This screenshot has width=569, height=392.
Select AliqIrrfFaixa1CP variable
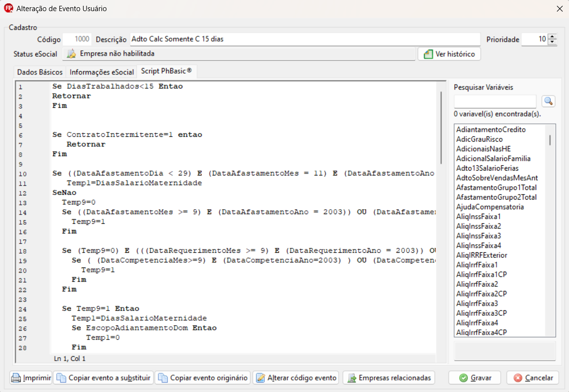point(481,275)
